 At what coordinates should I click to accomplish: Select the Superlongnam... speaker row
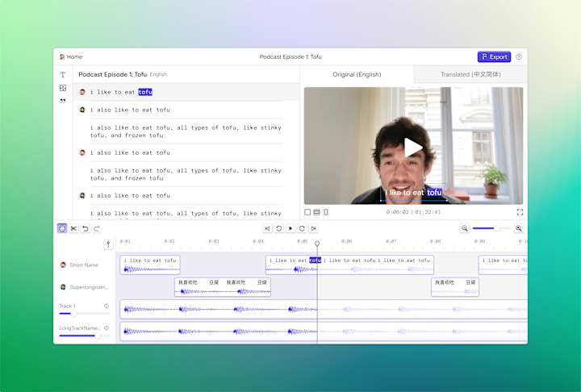pyautogui.click(x=84, y=287)
